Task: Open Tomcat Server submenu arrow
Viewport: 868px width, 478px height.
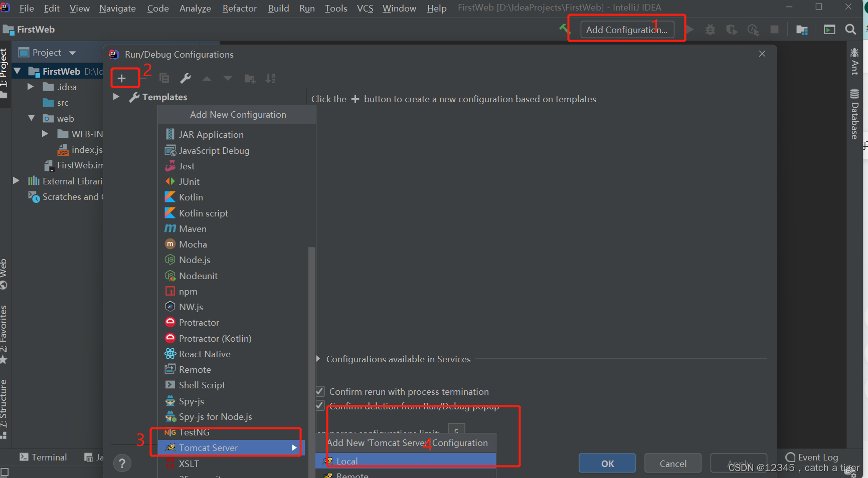Action: click(294, 447)
